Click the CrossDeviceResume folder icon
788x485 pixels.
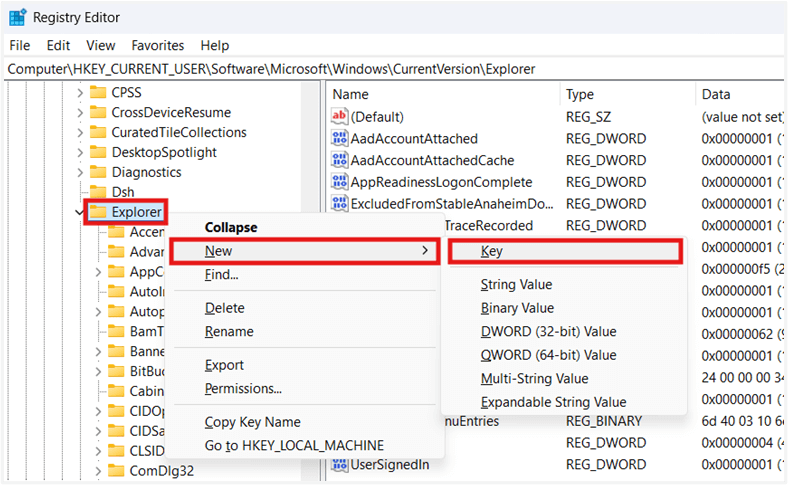click(98, 112)
